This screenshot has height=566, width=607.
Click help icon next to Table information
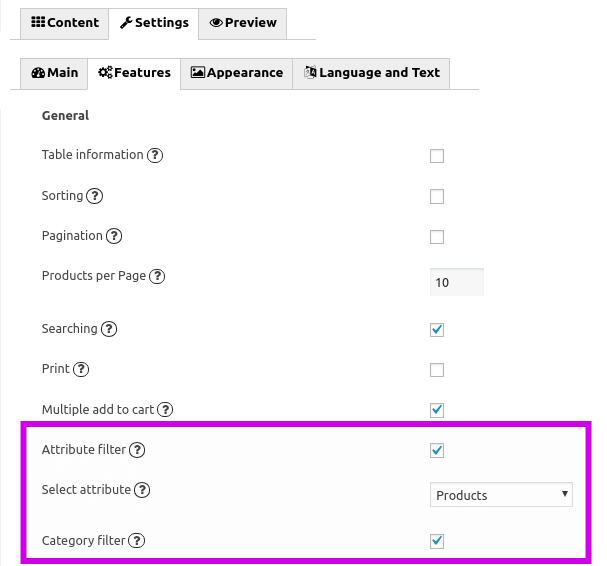(155, 155)
